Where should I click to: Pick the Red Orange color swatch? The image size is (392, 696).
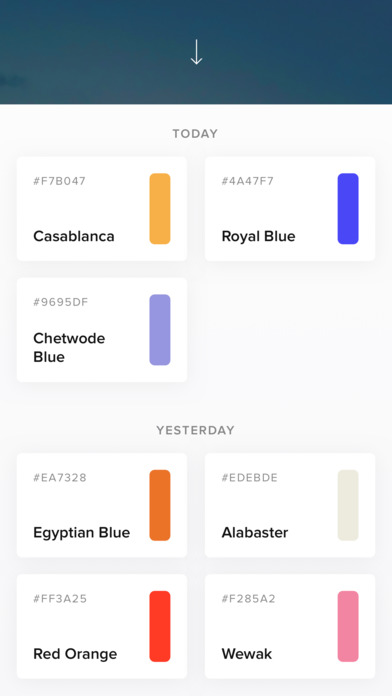160,626
